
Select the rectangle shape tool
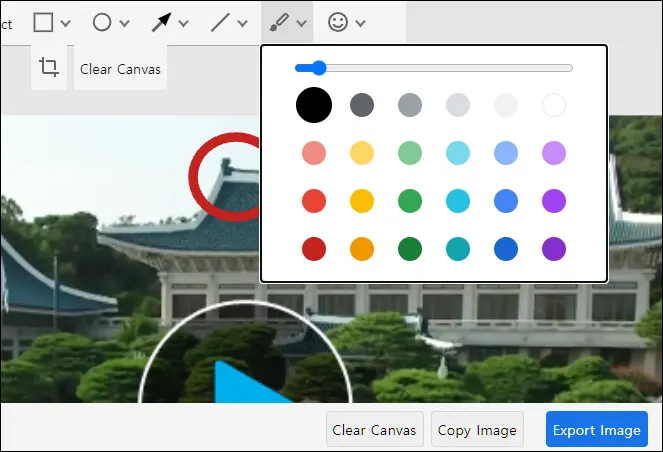[x=43, y=22]
